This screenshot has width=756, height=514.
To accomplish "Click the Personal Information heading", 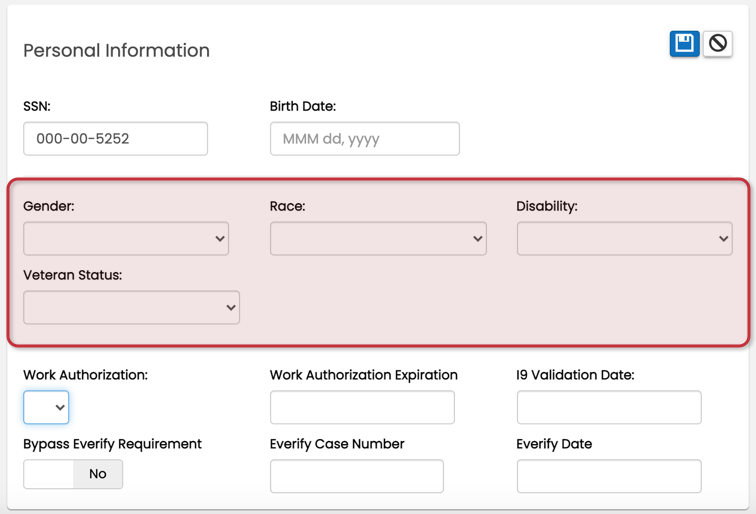I will pos(117,51).
